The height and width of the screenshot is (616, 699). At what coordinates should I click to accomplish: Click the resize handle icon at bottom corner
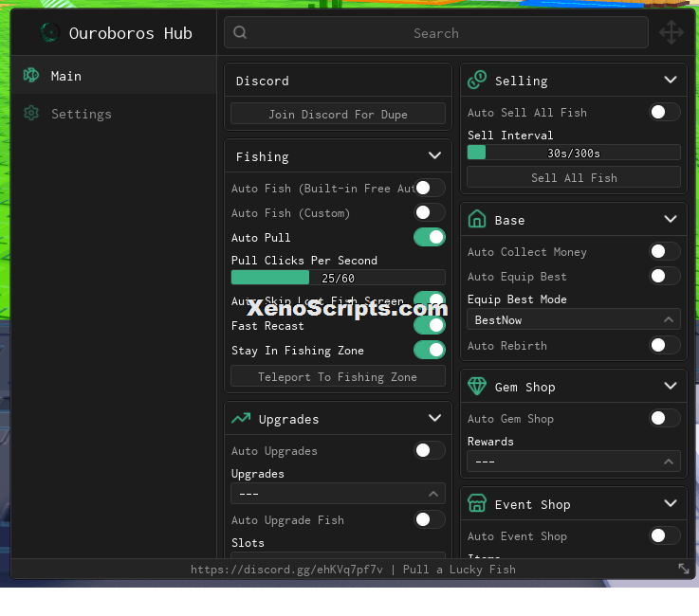click(684, 569)
